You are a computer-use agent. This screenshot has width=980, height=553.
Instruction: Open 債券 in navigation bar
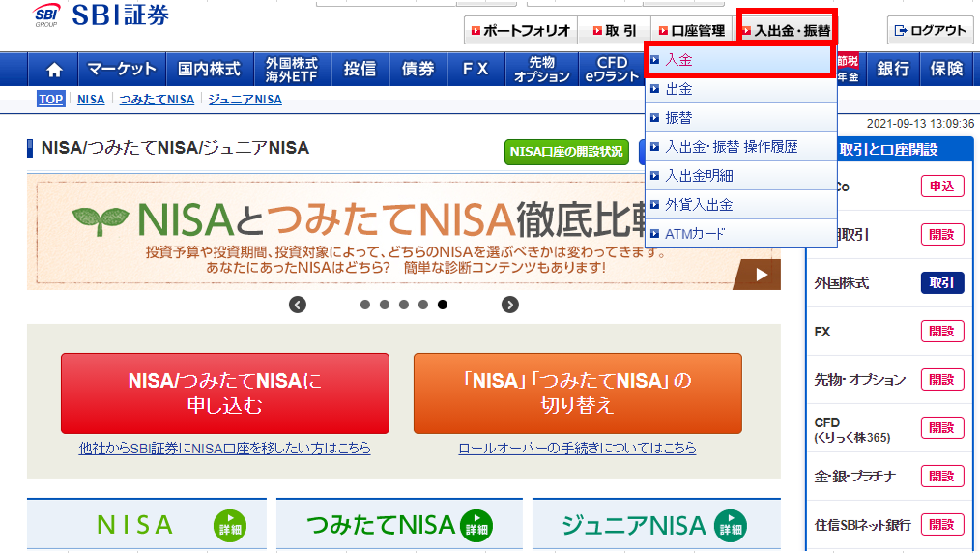[418, 70]
